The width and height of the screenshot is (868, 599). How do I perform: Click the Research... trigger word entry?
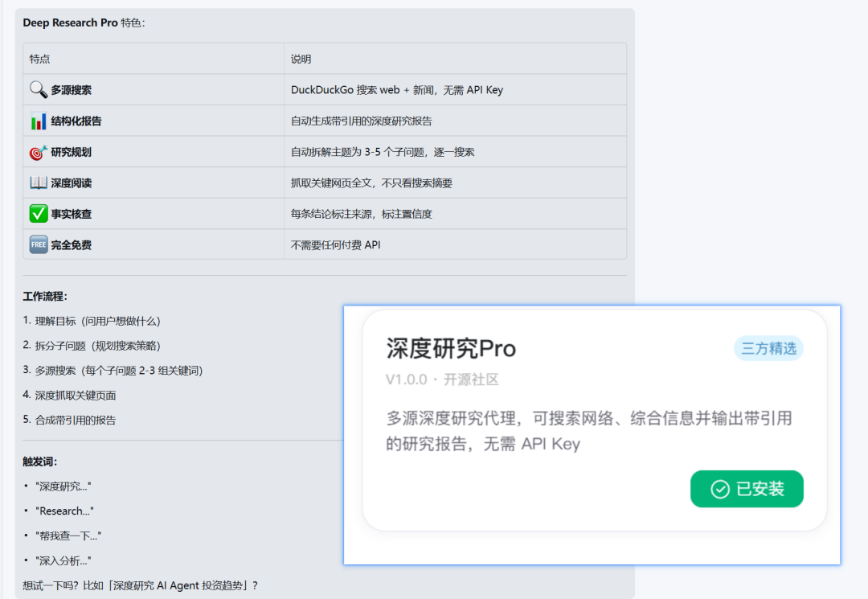tap(64, 511)
